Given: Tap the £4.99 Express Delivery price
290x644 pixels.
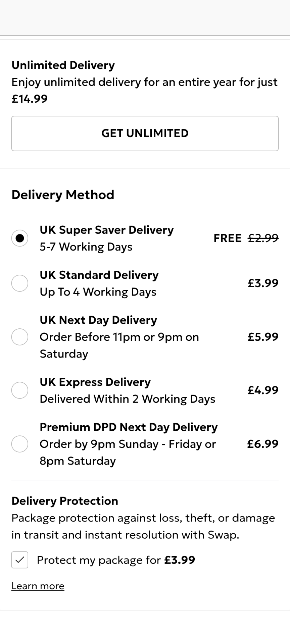Looking at the screenshot, I should [263, 390].
